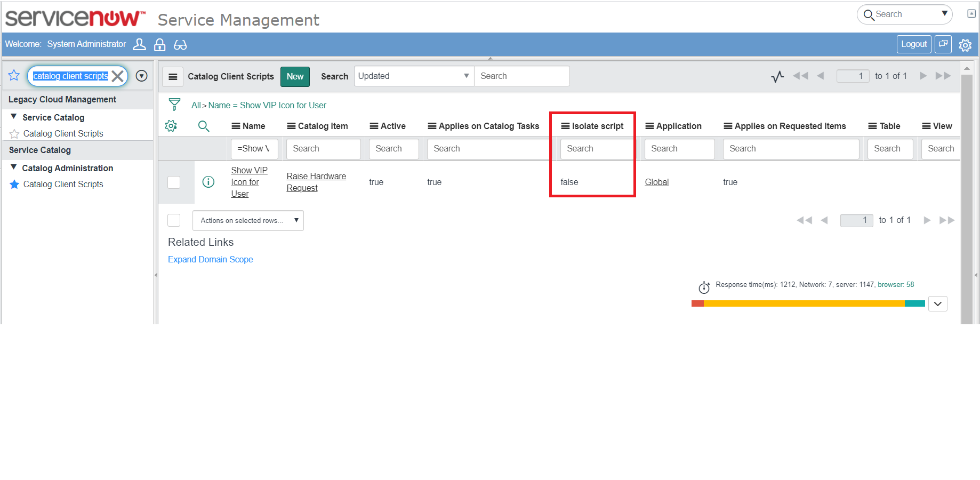This screenshot has width=980, height=480.
Task: Open the response time graph waveform icon
Action: click(x=777, y=76)
